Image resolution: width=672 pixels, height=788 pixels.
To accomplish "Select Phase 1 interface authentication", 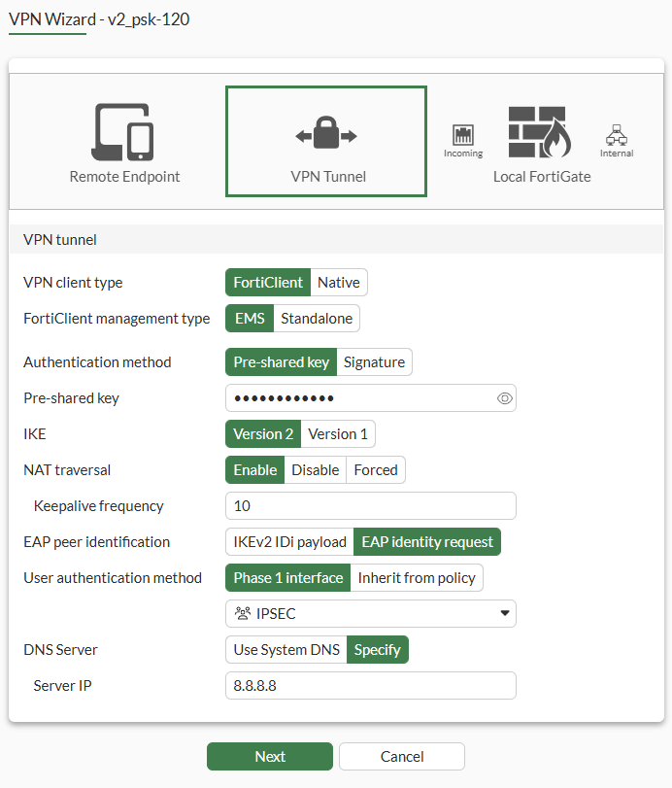I will 288,578.
